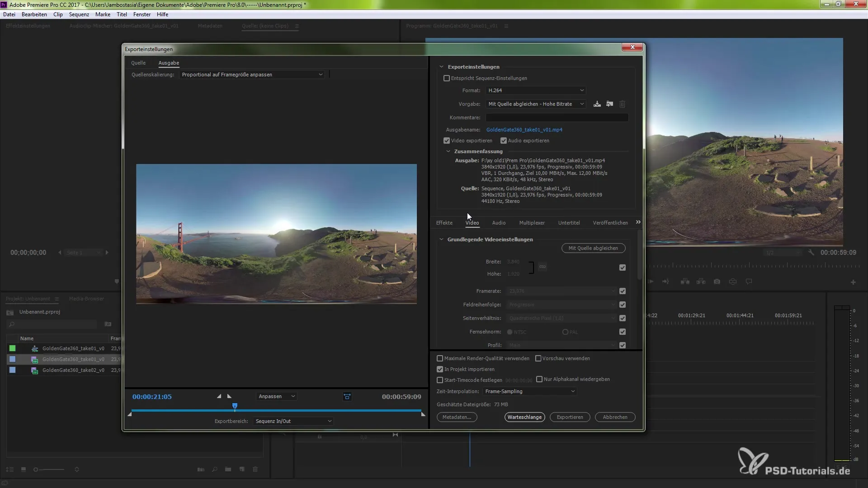Show more export tabs with the double chevron

pyautogui.click(x=638, y=222)
